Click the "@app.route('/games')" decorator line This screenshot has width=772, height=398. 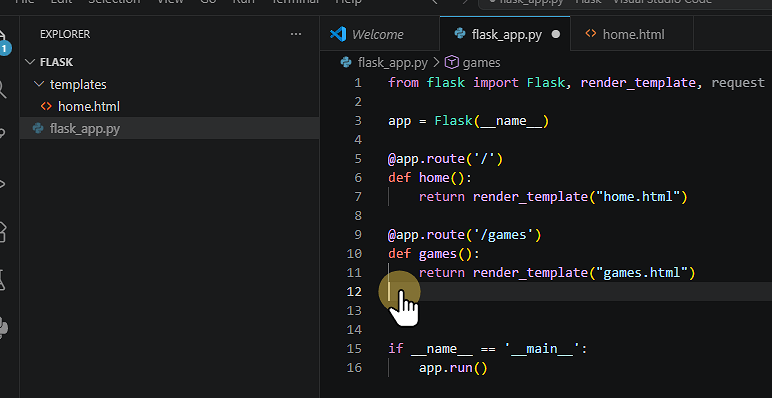point(464,234)
